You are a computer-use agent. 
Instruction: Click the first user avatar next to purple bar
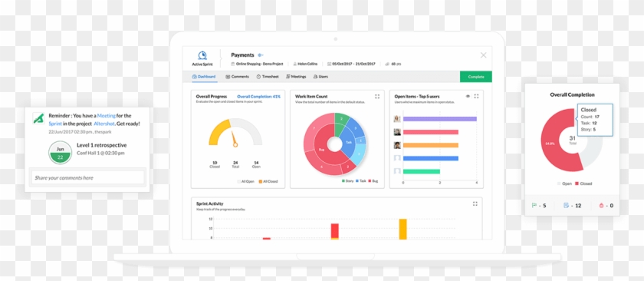[397, 119]
